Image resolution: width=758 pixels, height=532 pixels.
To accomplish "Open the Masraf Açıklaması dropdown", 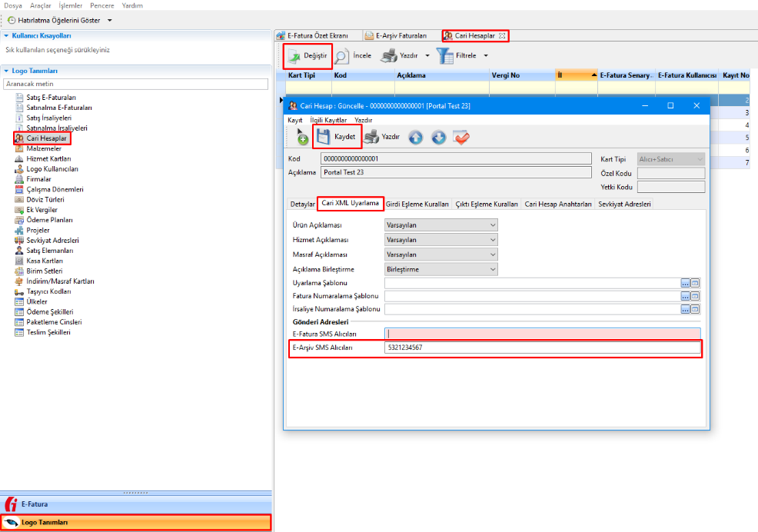I will point(493,254).
